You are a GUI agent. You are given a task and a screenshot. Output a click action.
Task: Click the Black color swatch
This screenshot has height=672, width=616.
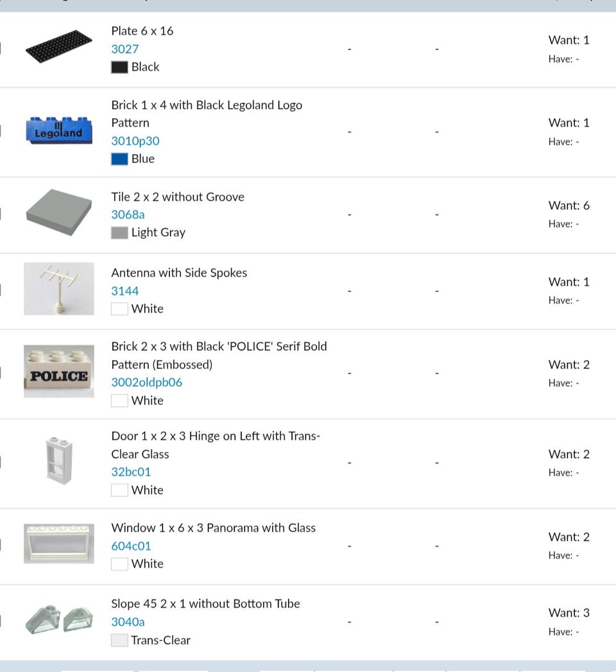point(119,67)
